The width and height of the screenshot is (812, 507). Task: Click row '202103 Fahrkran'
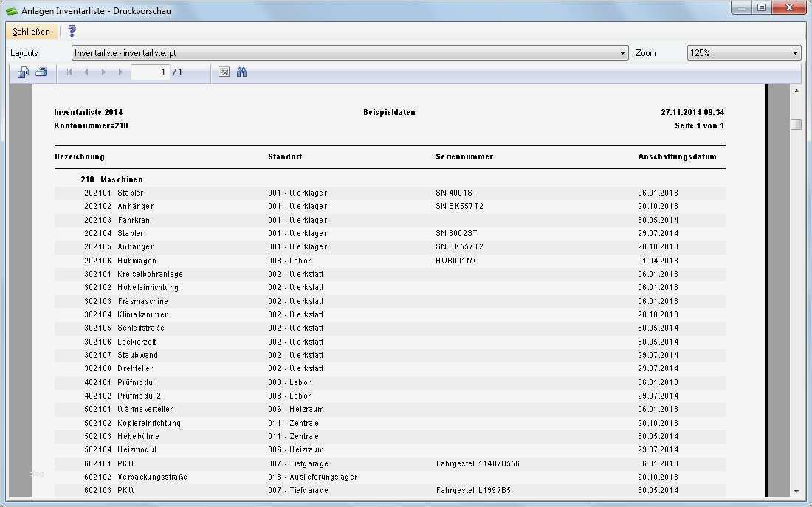pyautogui.click(x=390, y=220)
